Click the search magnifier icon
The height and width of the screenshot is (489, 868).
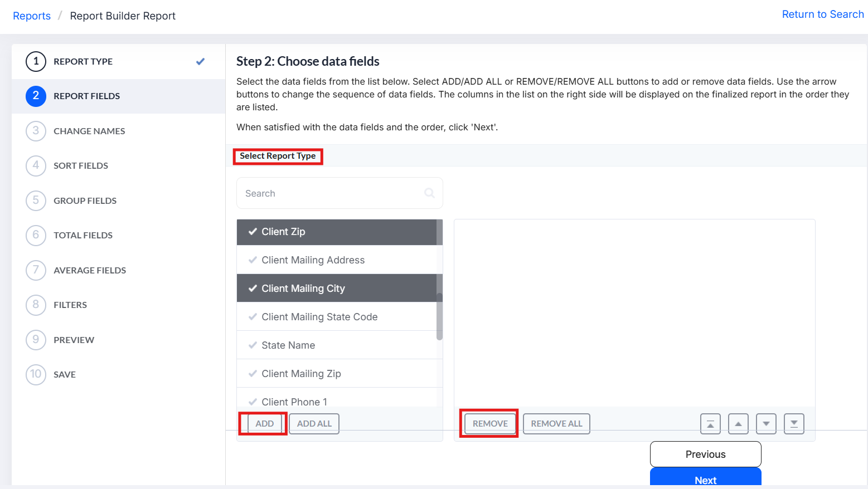click(x=429, y=193)
